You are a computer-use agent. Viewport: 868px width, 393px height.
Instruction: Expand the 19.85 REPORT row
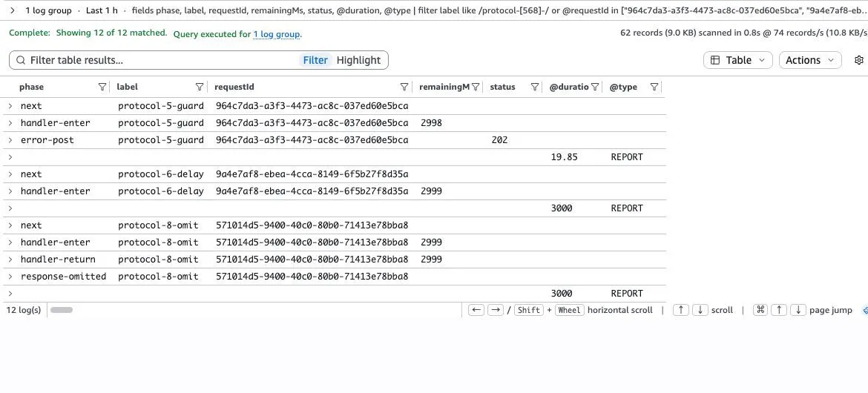point(10,157)
